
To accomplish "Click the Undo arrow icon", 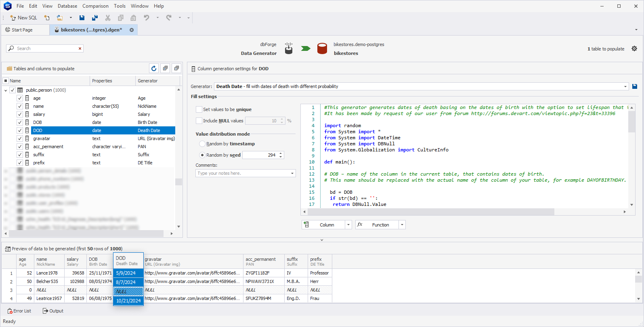I will [x=147, y=18].
